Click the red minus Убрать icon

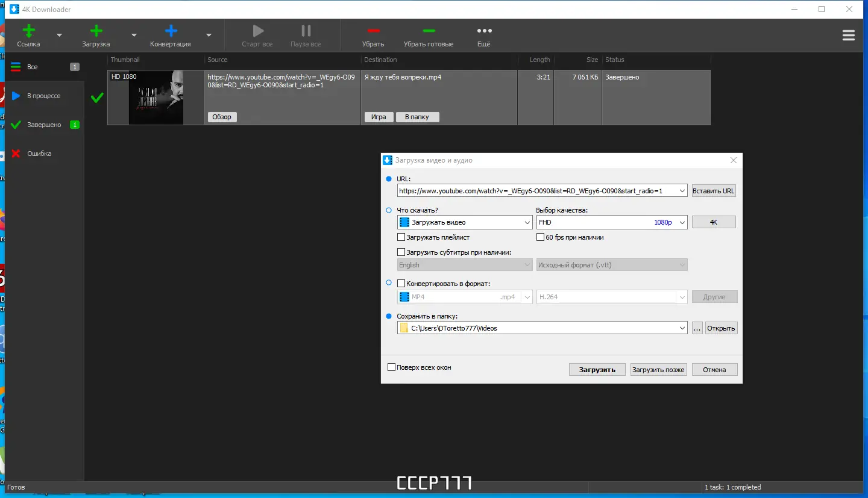point(373,31)
